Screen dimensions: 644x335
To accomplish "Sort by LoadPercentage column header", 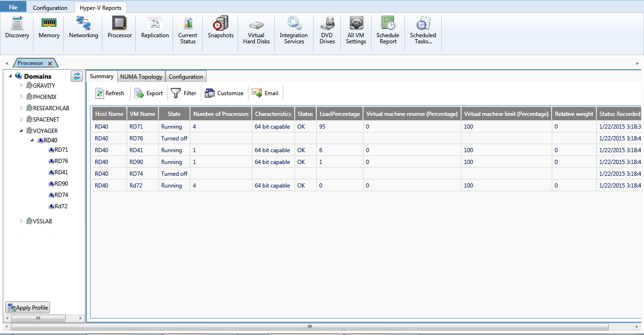I will tap(340, 114).
